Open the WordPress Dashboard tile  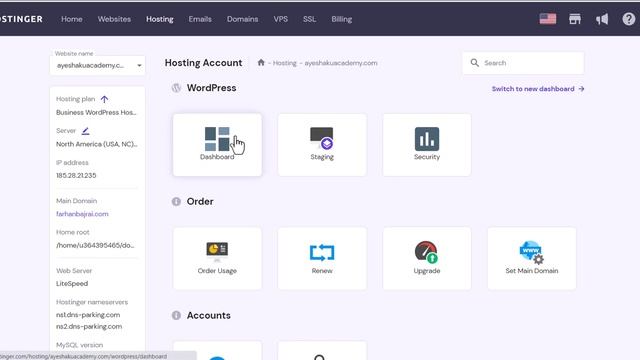click(217, 145)
